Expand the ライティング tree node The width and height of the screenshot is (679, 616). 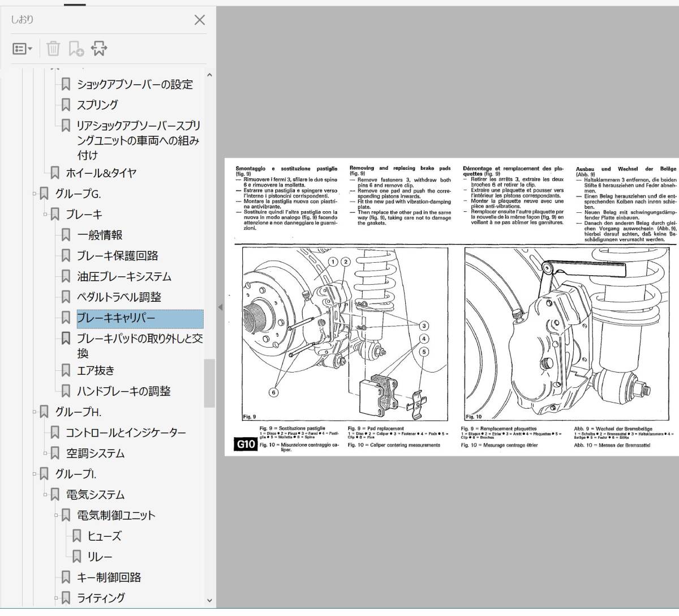pos(57,598)
